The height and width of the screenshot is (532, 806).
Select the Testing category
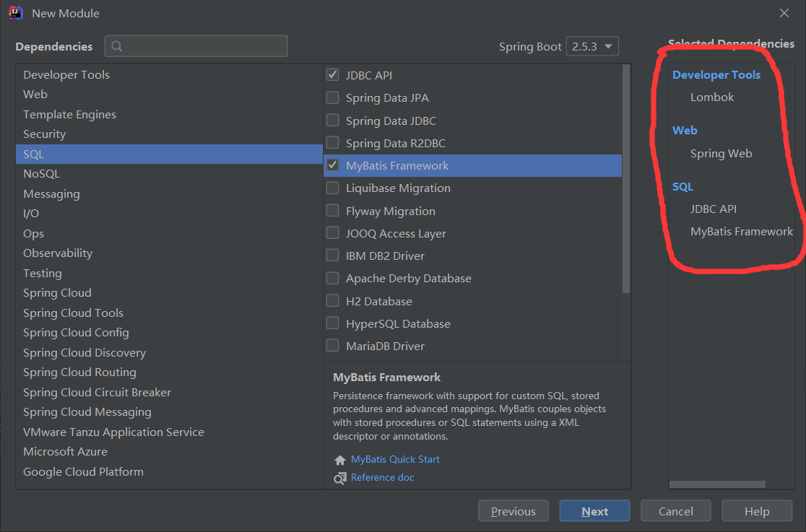pos(169,273)
